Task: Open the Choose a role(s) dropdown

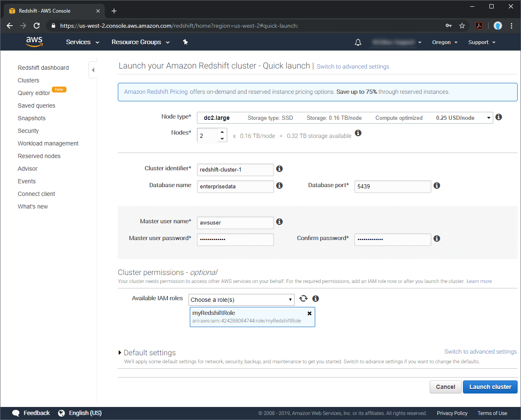Action: point(241,300)
